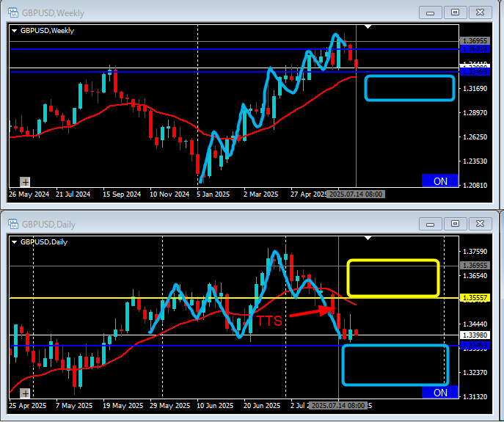Click the 1.36540 price scale value
Viewport: 504px width, 422px height.
[475, 276]
